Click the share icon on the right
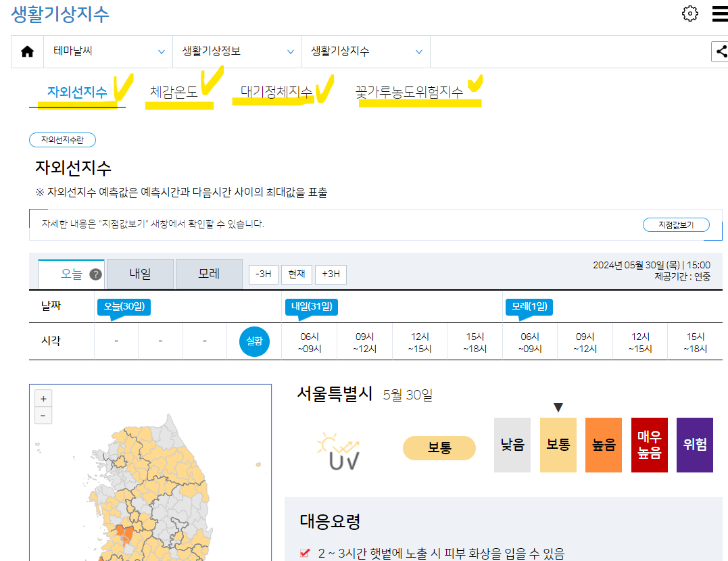Screen dimensions: 728x561 click(x=722, y=51)
